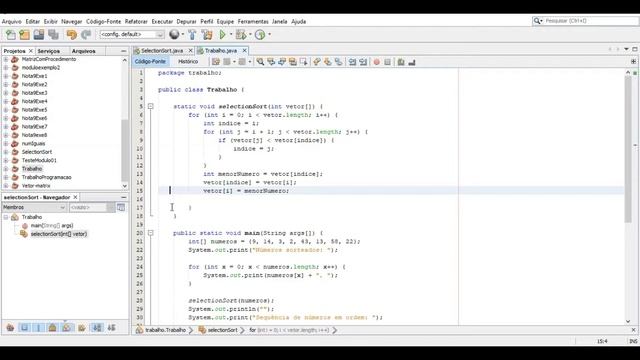Open the Refatorar menu
640x360 pixels.
point(136,22)
